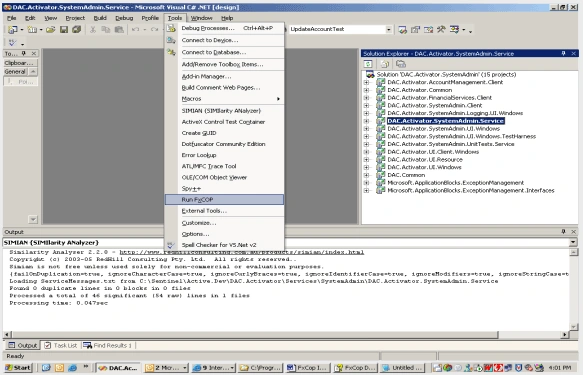Select Add-in Manager menu entry
This screenshot has width=583, height=375.
(224, 77)
